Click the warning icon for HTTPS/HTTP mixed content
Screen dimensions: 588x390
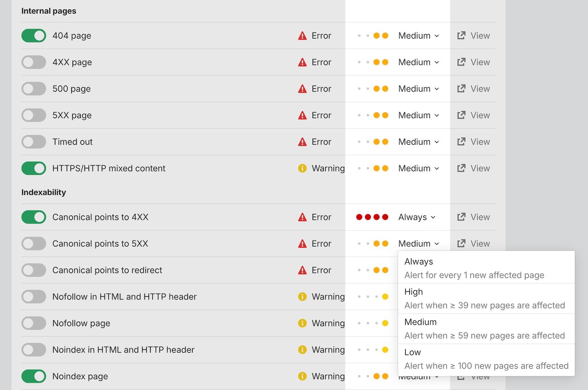[x=302, y=168]
